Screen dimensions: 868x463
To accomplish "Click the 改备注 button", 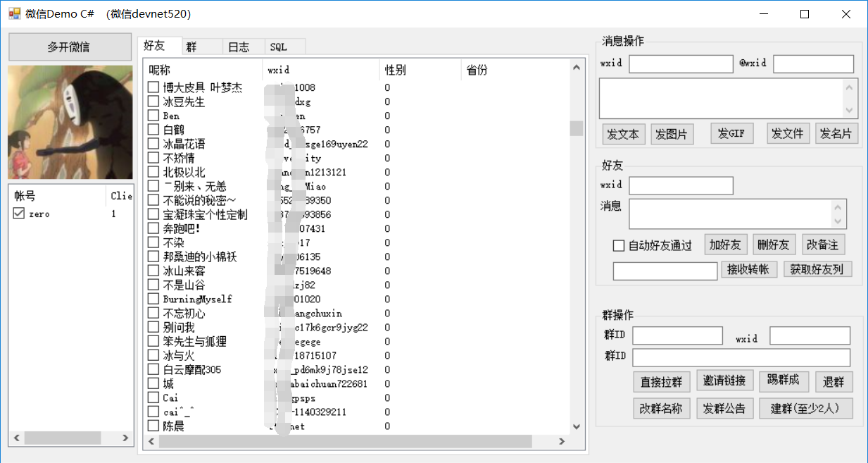I will (x=824, y=245).
